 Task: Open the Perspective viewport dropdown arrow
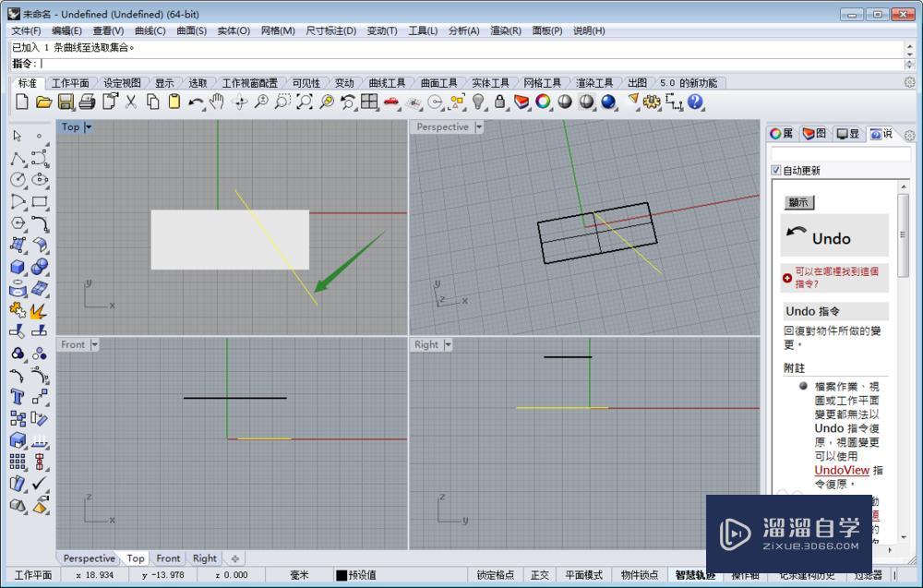[x=478, y=127]
